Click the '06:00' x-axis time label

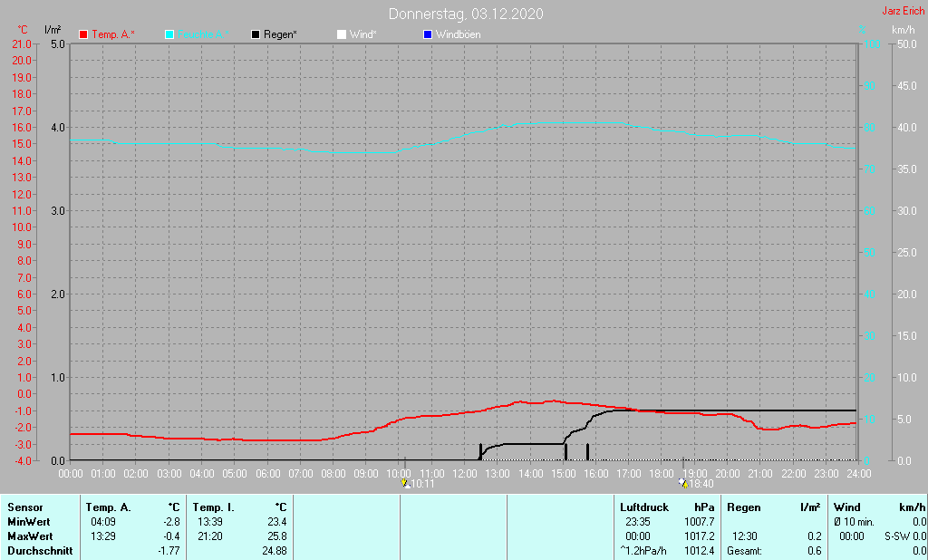pyautogui.click(x=267, y=474)
